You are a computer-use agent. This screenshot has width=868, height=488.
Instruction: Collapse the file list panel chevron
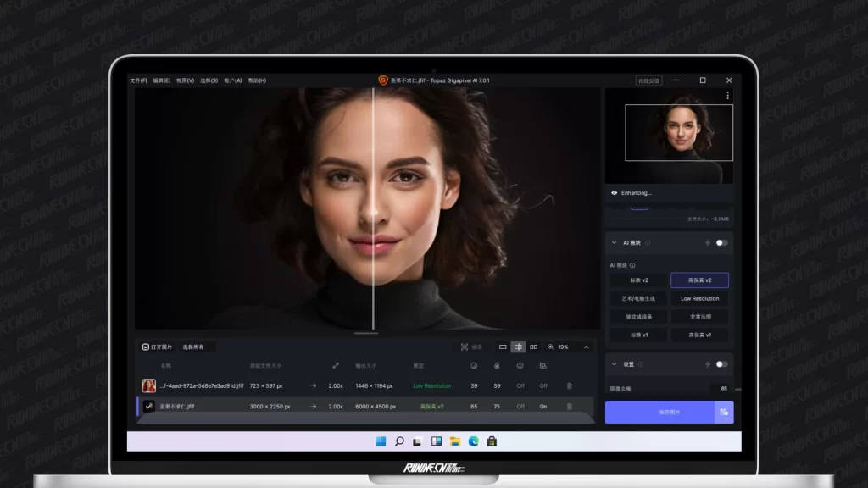(586, 347)
